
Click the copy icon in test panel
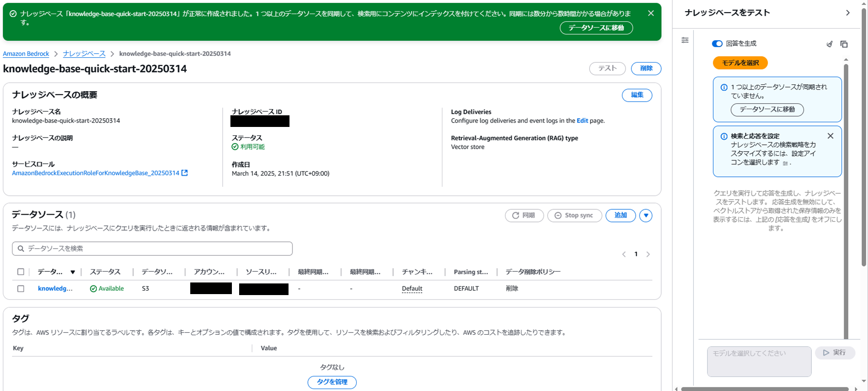(844, 44)
